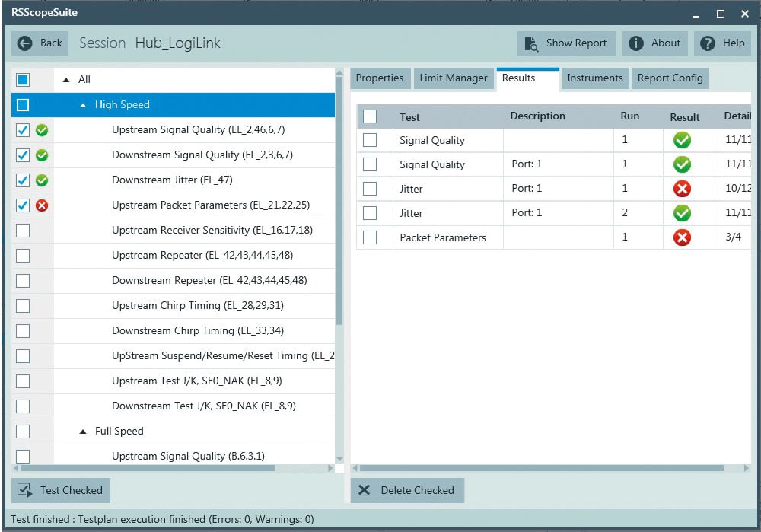Toggle the High Speed group checkbox
761x532 pixels.
pyautogui.click(x=23, y=105)
